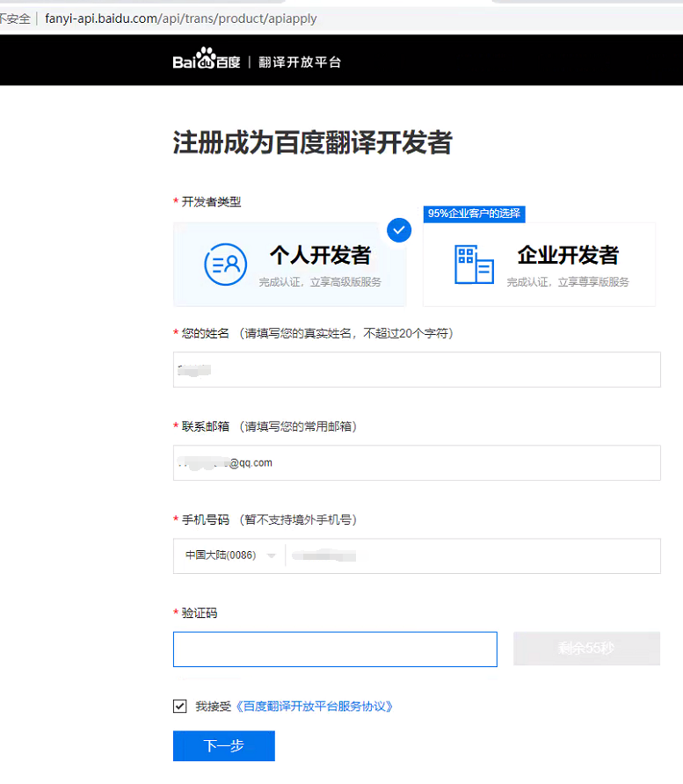Click the phone number input field

(473, 556)
